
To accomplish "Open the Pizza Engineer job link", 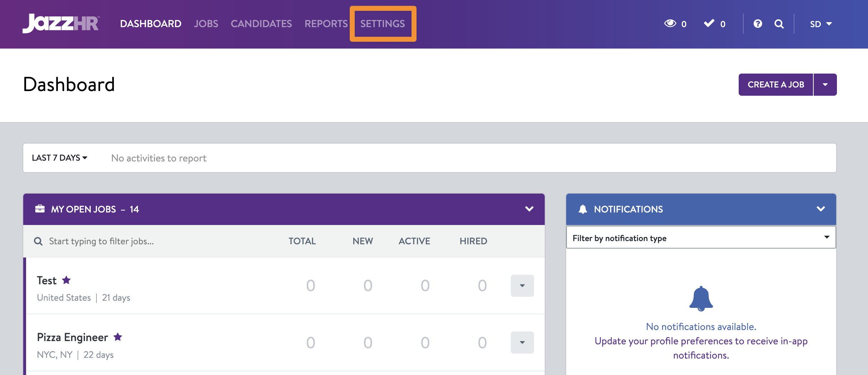I will pyautogui.click(x=73, y=337).
